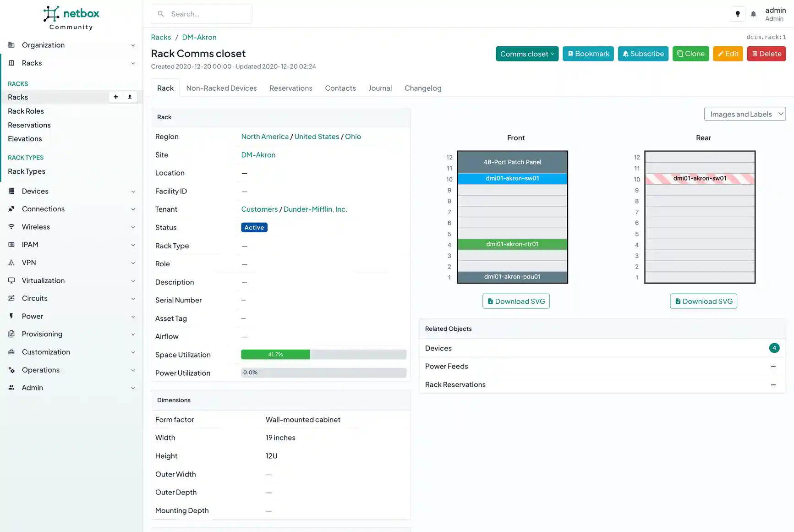
Task: Open the Images and Labels dropdown
Action: tap(745, 114)
